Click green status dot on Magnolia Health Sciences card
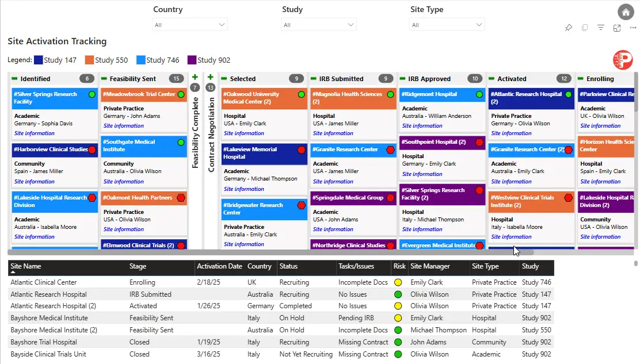 click(390, 94)
